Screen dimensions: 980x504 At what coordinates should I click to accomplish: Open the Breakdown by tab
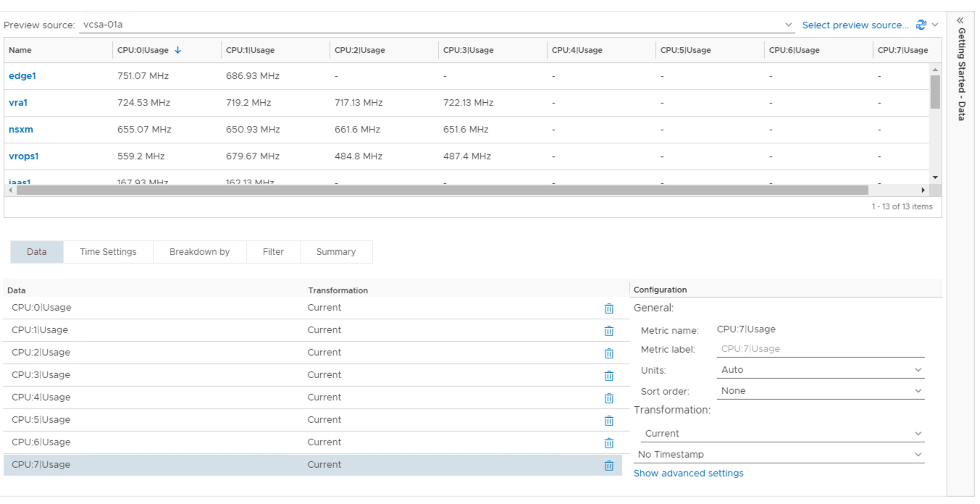click(199, 252)
